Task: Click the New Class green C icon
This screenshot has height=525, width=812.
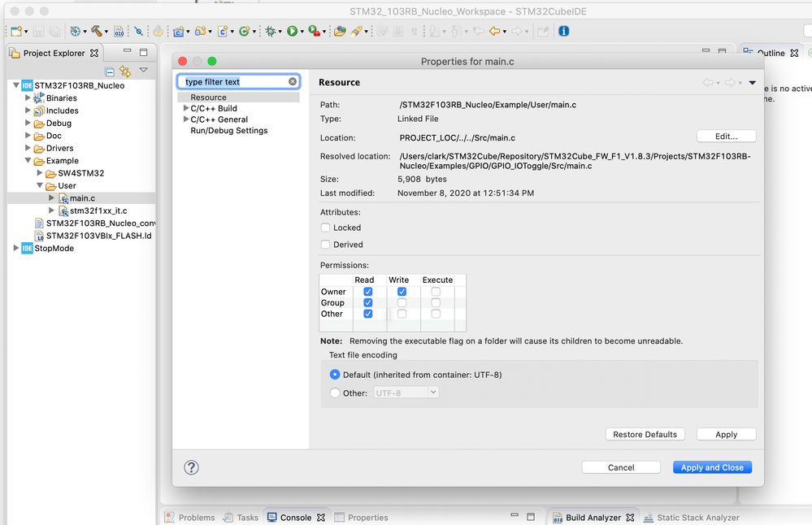Action: pos(245,31)
